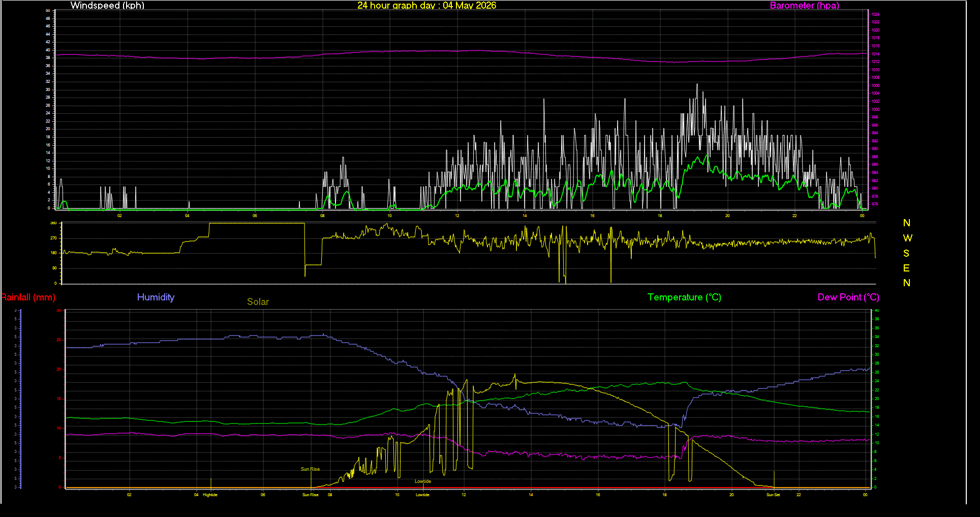Click the 'Hightide' label on the time axis
This screenshot has width=980, height=517.
(x=210, y=495)
